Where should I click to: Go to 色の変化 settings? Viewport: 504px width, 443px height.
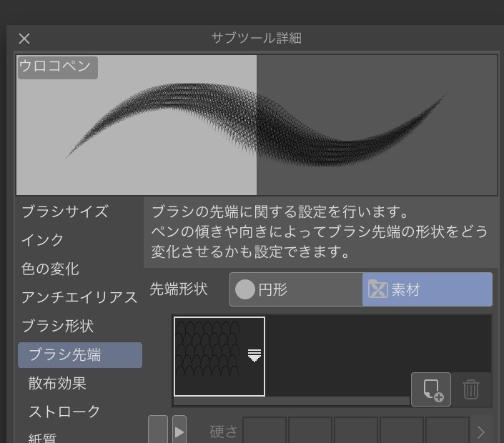50,269
